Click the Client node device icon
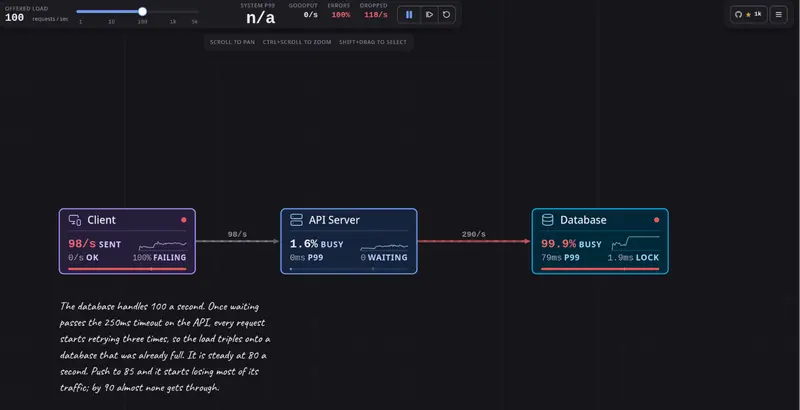Screen dimensions: 800x410 coord(75,220)
